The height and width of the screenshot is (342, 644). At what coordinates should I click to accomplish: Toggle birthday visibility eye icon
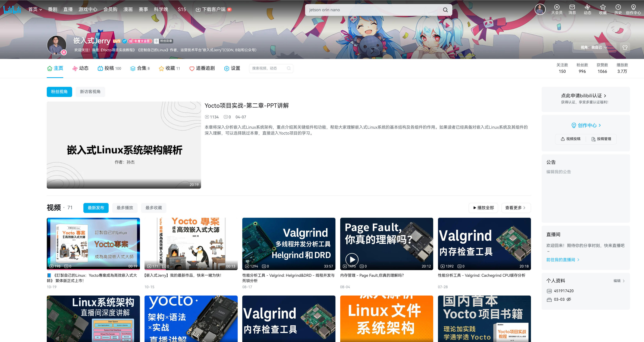[569, 299]
